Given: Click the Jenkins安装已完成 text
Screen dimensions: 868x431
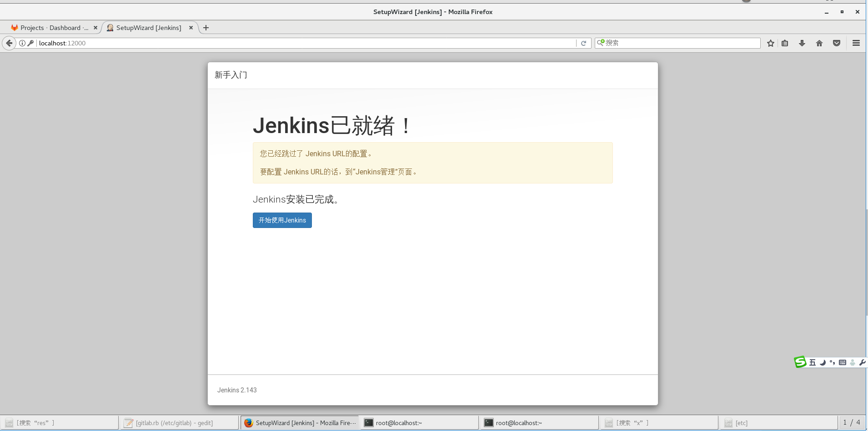Looking at the screenshot, I should [296, 199].
